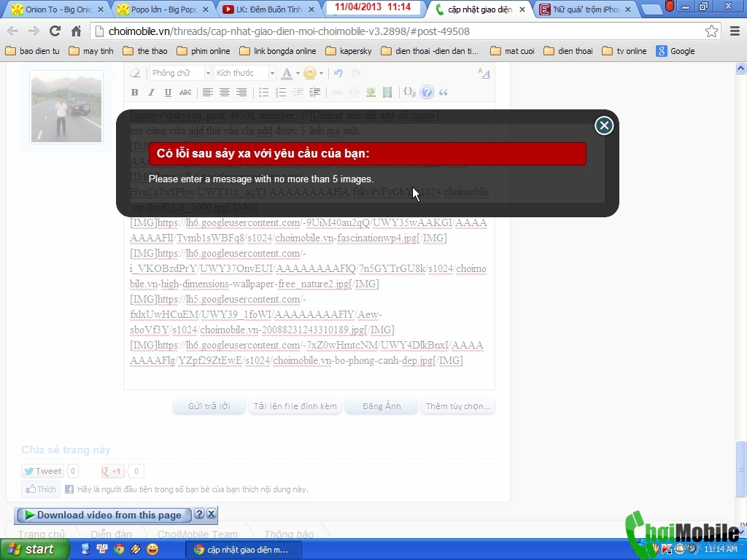This screenshot has width=747, height=560.
Task: Click the indent icon
Action: click(x=315, y=93)
